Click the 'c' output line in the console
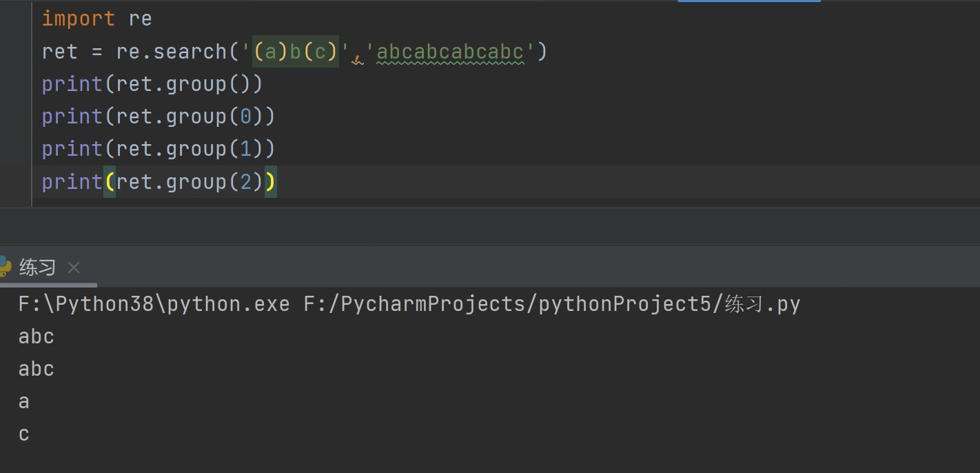 24,434
